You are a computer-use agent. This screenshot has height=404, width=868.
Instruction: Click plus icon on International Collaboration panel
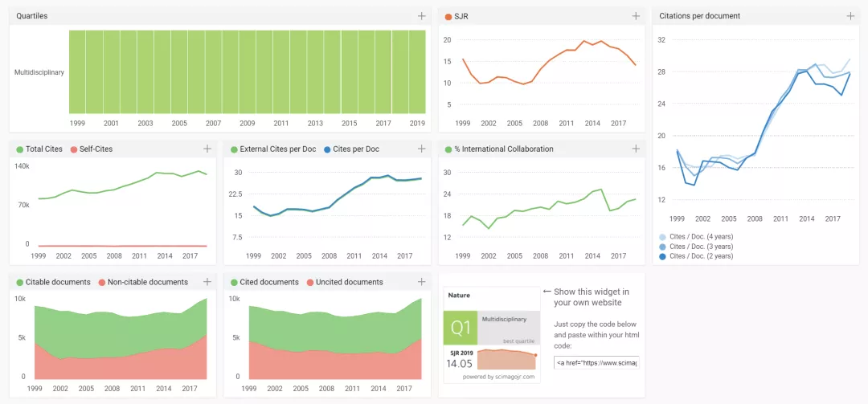coord(636,149)
